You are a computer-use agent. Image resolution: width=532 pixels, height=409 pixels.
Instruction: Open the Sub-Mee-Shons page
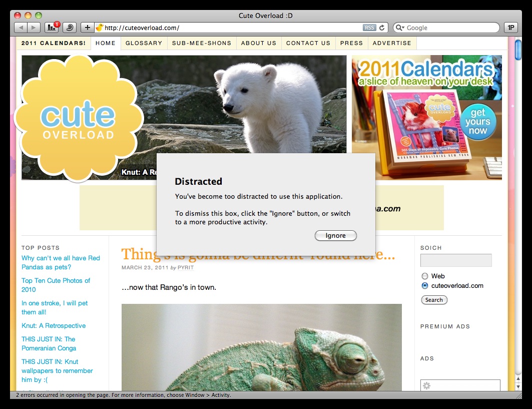202,43
